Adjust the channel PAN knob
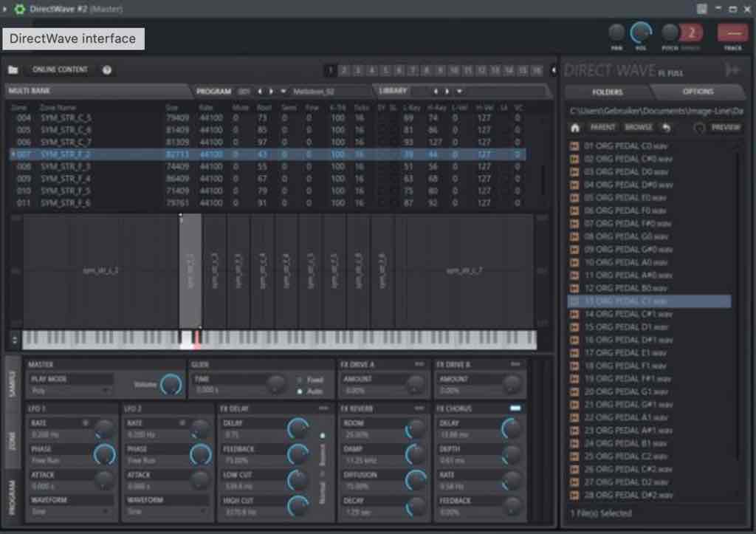Viewport: 756px width, 534px height. (616, 32)
